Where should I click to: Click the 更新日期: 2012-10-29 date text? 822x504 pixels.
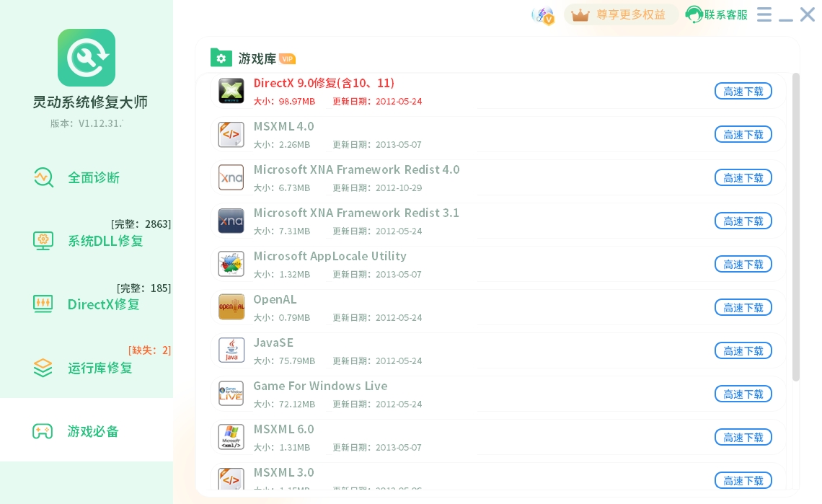coord(377,187)
